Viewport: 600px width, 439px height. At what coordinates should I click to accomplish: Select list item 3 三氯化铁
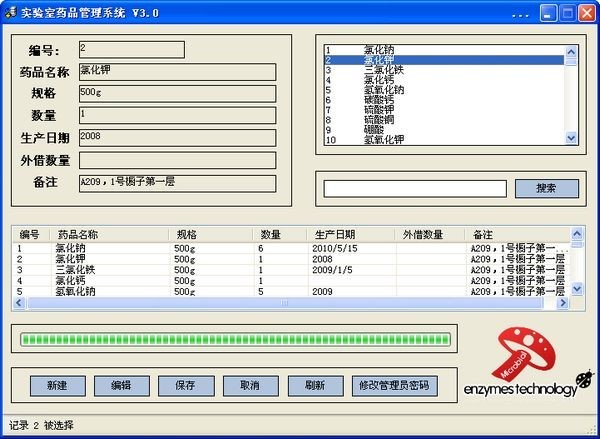(x=444, y=70)
